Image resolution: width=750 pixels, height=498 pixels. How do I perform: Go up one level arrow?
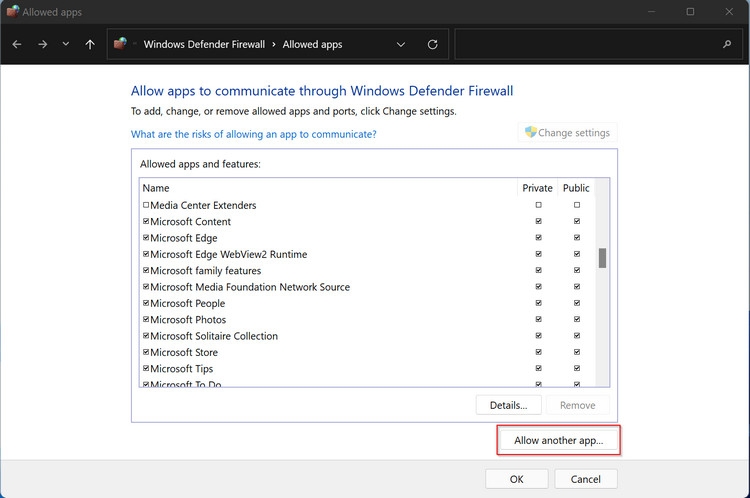point(90,44)
